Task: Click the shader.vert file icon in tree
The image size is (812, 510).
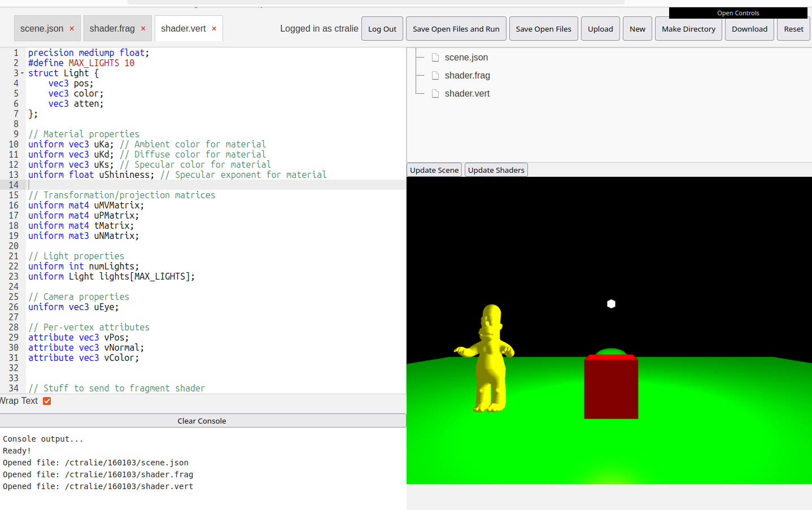Action: [435, 94]
